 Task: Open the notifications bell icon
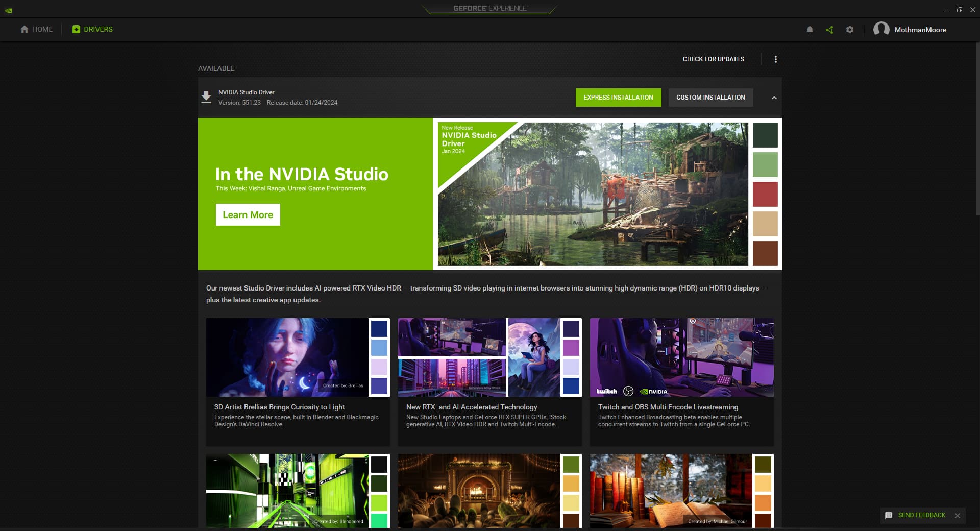pyautogui.click(x=810, y=30)
